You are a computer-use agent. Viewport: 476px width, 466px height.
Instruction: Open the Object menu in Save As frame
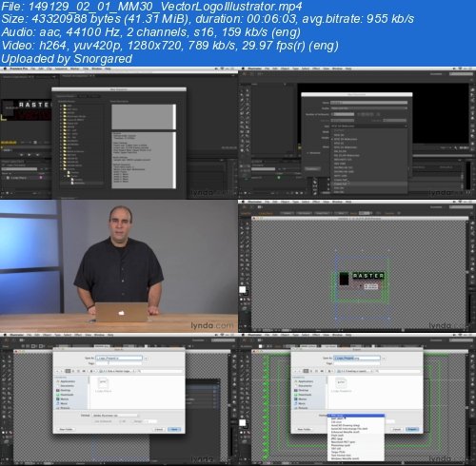coord(48,335)
